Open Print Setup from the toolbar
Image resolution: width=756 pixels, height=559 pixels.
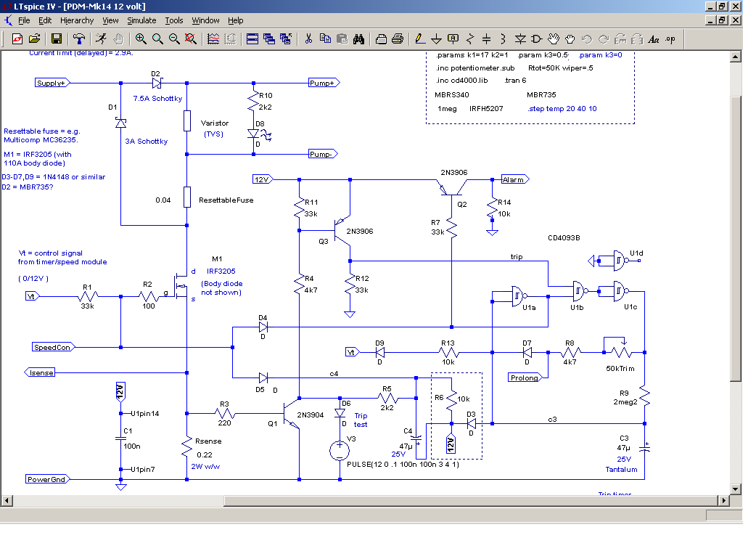coord(381,39)
